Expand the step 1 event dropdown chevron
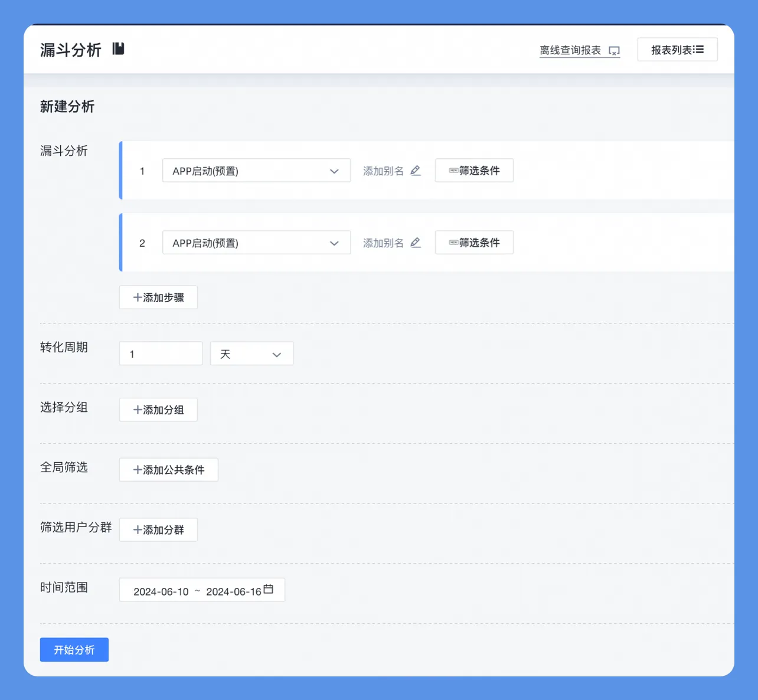Screen dimensions: 758x700 (334, 171)
